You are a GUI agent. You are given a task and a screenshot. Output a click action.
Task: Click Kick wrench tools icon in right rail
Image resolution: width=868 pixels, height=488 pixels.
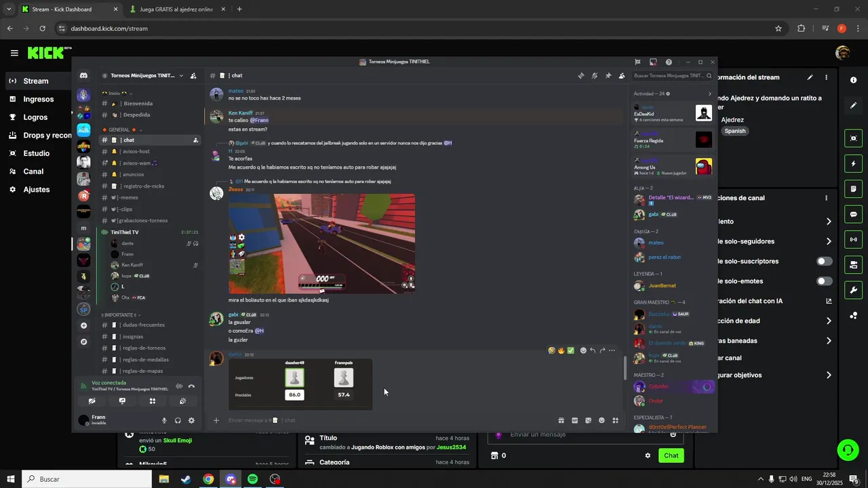pyautogui.click(x=853, y=290)
